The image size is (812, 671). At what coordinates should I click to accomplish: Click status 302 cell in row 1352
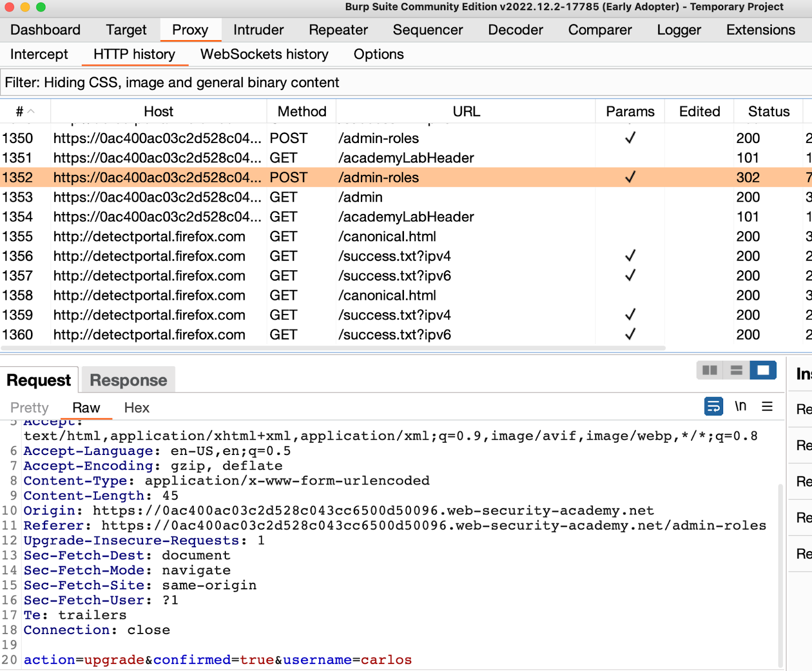point(748,178)
